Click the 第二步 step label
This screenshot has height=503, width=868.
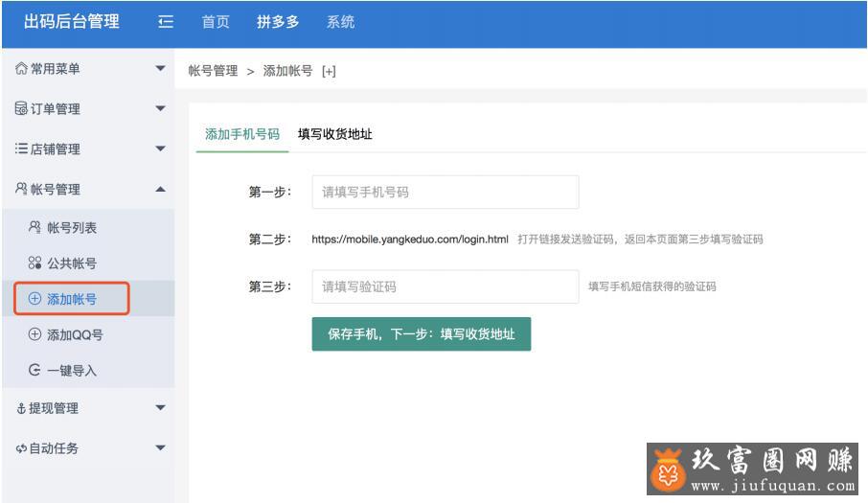click(x=269, y=240)
